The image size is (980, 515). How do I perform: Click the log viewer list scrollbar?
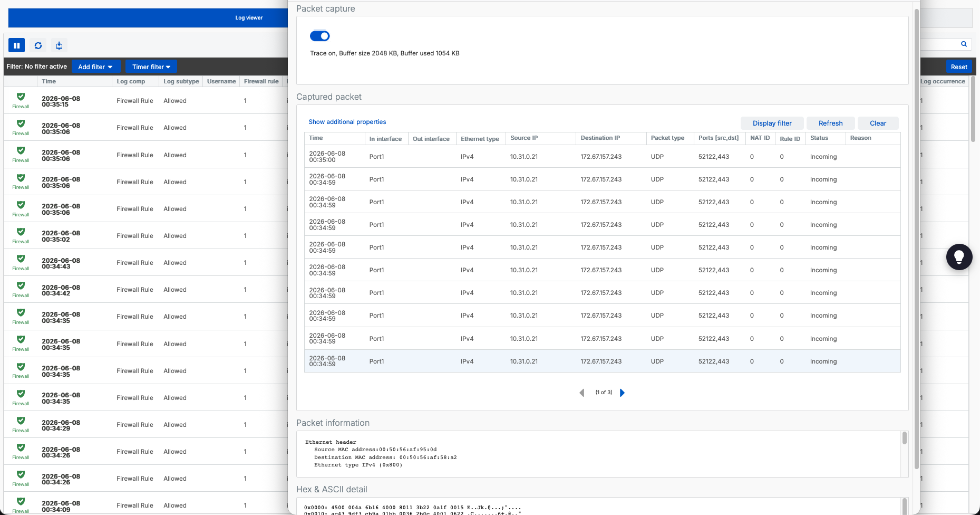973,109
